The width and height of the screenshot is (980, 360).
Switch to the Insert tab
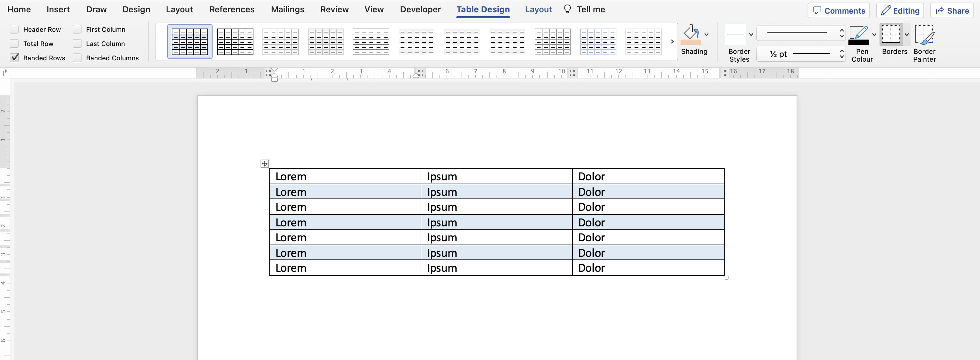coord(58,9)
